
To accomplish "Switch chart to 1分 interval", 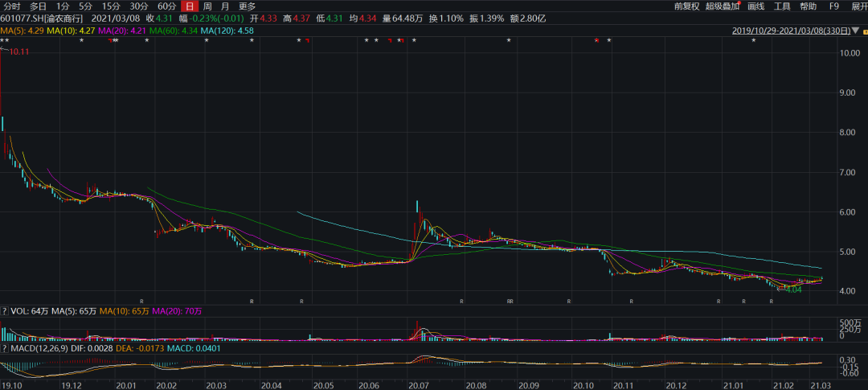I will pyautogui.click(x=63, y=6).
